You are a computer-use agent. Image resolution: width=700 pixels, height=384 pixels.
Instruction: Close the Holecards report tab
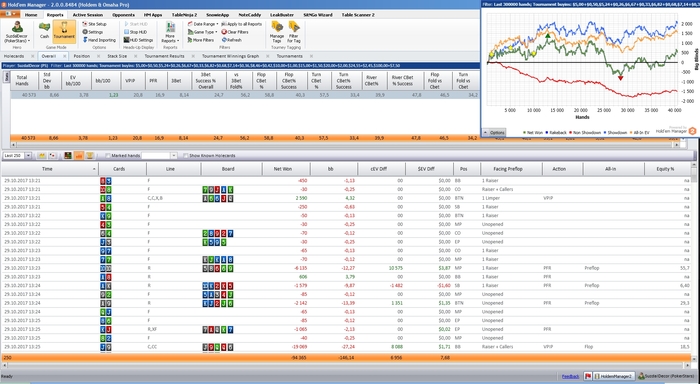point(33,56)
